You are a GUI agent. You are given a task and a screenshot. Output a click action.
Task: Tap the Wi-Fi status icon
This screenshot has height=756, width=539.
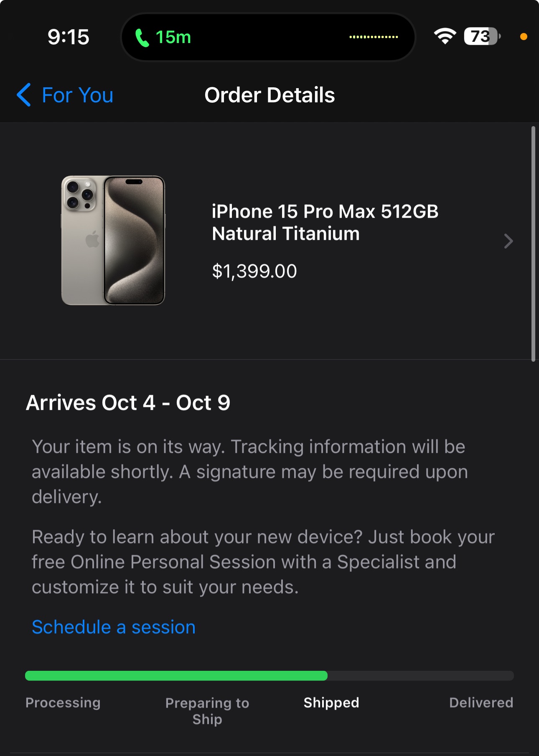pyautogui.click(x=445, y=36)
